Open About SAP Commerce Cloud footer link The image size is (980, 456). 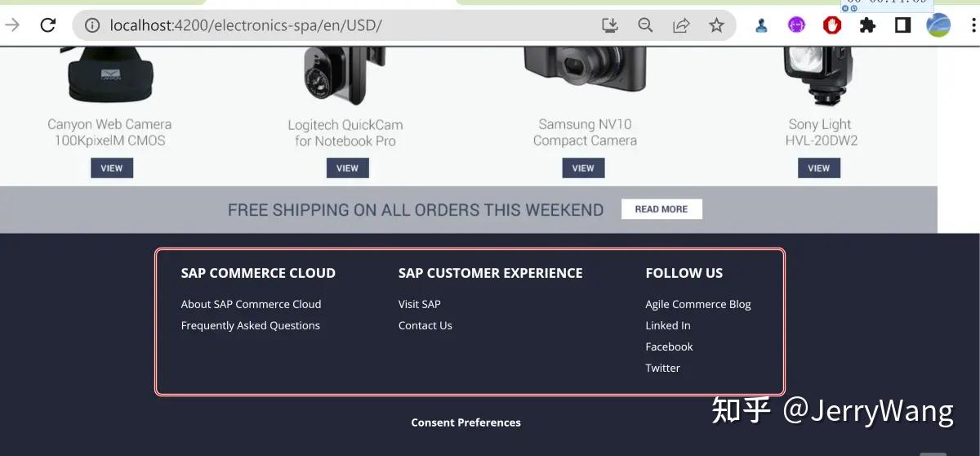[x=251, y=304]
